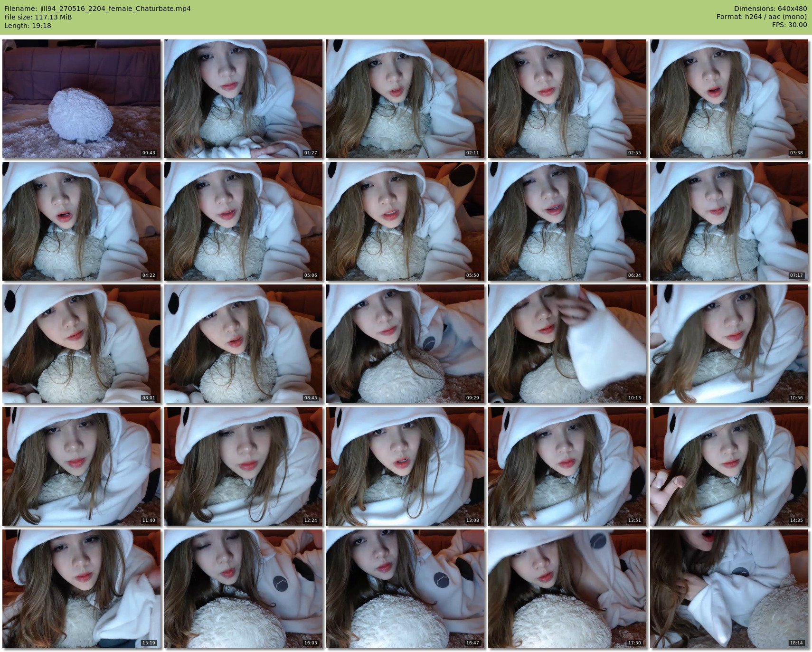Screen dimensions: 812x652
Task: Select the thumbnail stamped 02:55
Action: (567, 99)
